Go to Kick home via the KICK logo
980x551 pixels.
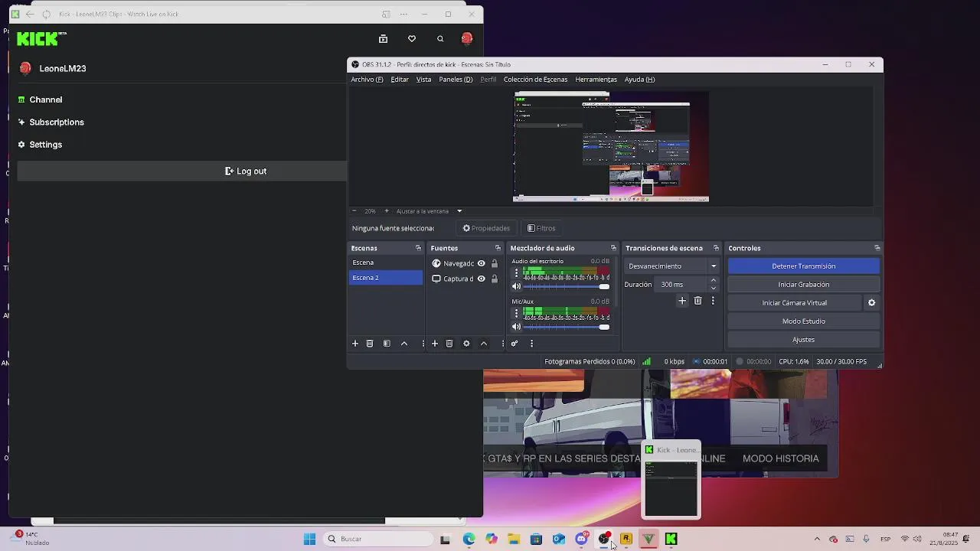tap(41, 38)
